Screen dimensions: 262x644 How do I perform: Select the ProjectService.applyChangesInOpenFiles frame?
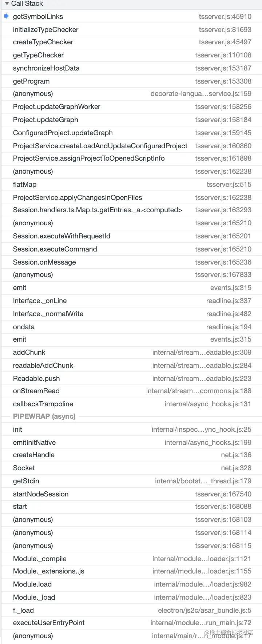point(78,198)
